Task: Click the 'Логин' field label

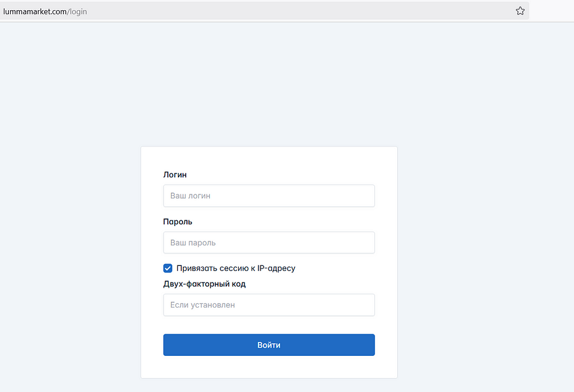Action: (175, 175)
